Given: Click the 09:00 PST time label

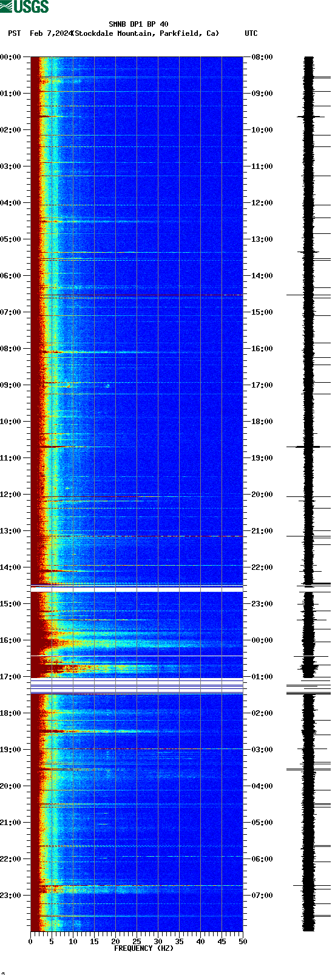Looking at the screenshot, I should pos(11,385).
